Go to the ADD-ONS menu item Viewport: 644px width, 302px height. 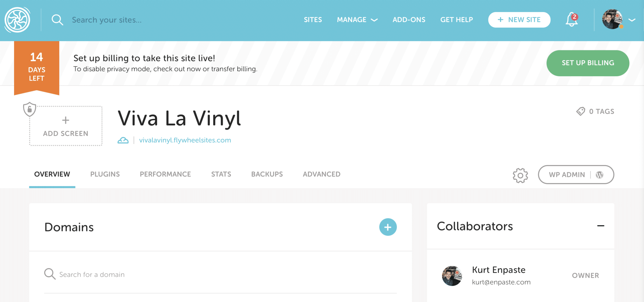(409, 20)
